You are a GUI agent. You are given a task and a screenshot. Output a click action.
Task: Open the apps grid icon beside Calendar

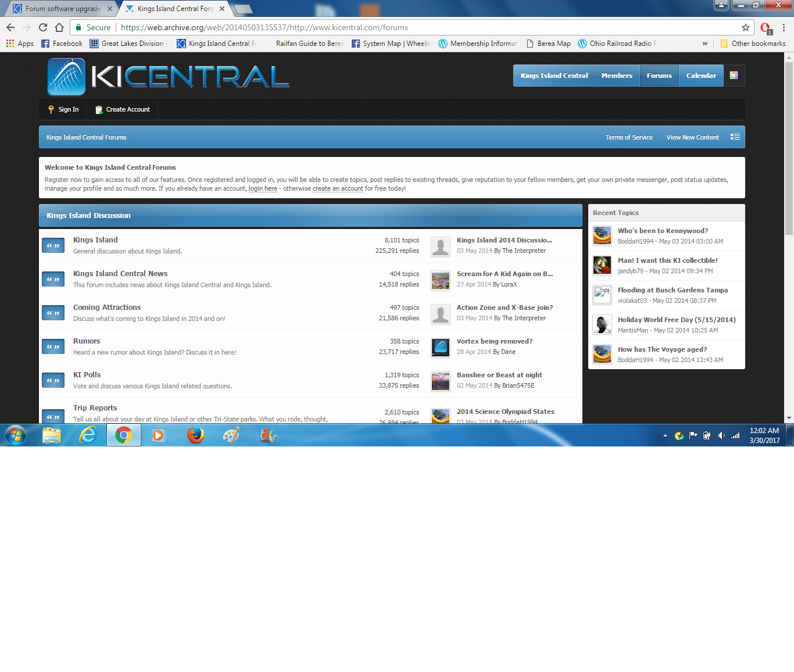coord(734,76)
